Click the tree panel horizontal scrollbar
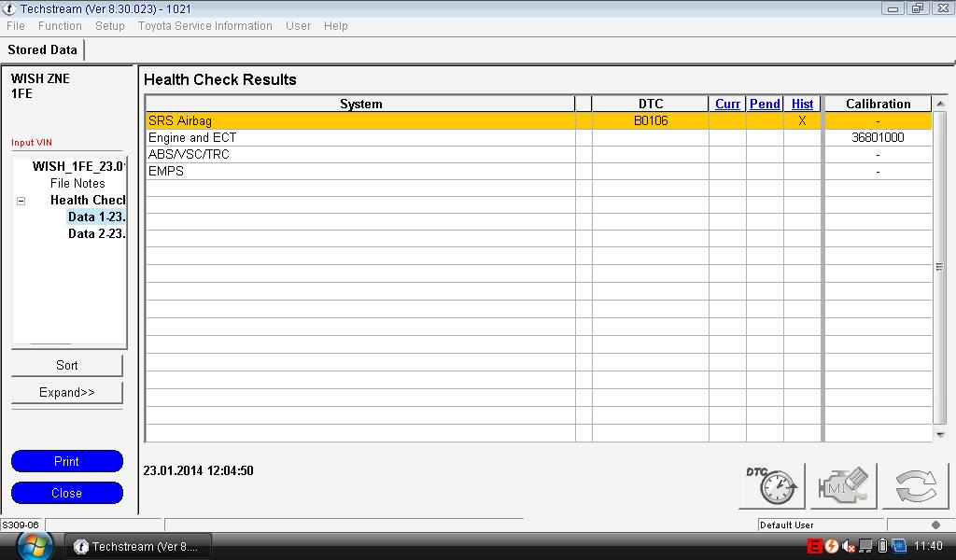This screenshot has height=560, width=956. (x=51, y=345)
